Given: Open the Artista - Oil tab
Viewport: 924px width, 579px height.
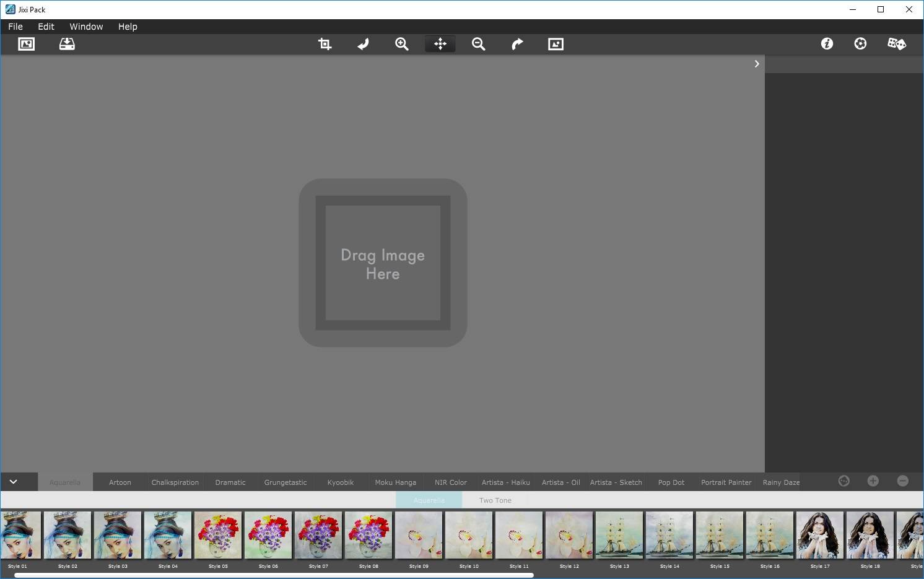Looking at the screenshot, I should pyautogui.click(x=561, y=482).
